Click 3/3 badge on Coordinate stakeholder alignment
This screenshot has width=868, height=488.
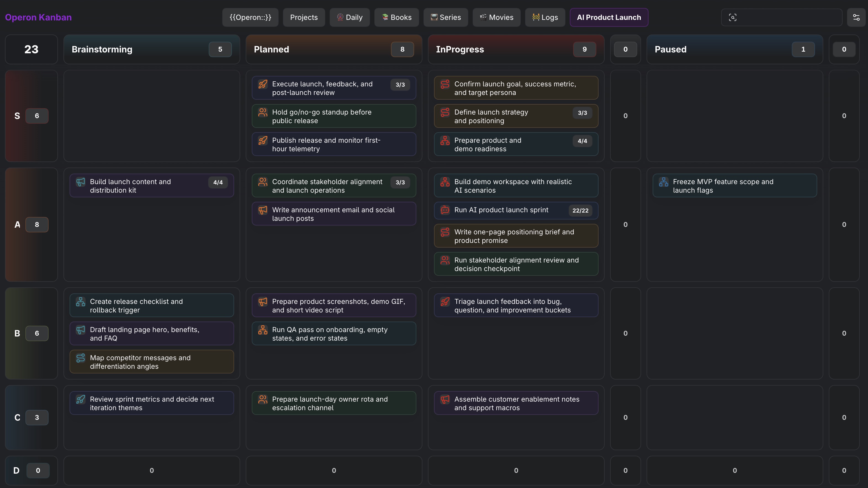tap(400, 182)
